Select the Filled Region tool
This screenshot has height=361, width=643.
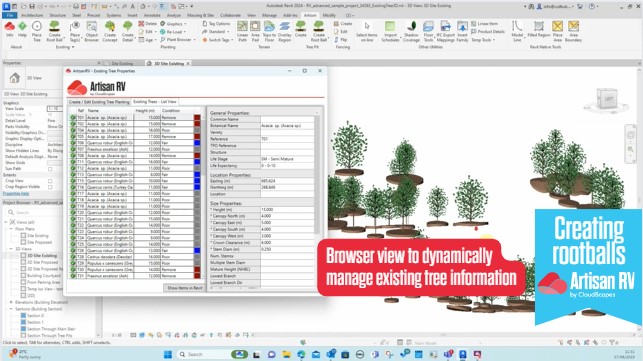(538, 30)
